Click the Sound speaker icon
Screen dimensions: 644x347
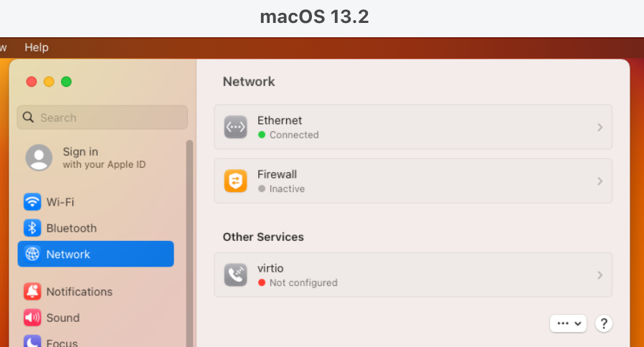pos(32,318)
